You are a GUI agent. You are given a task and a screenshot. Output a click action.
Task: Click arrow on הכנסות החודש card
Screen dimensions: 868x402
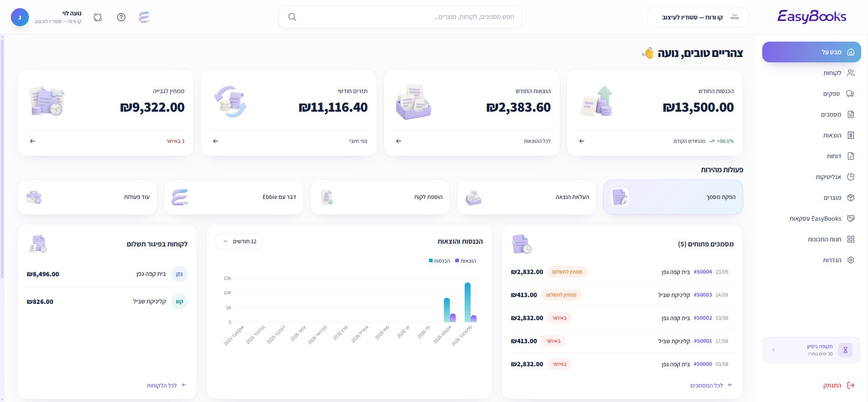(582, 141)
